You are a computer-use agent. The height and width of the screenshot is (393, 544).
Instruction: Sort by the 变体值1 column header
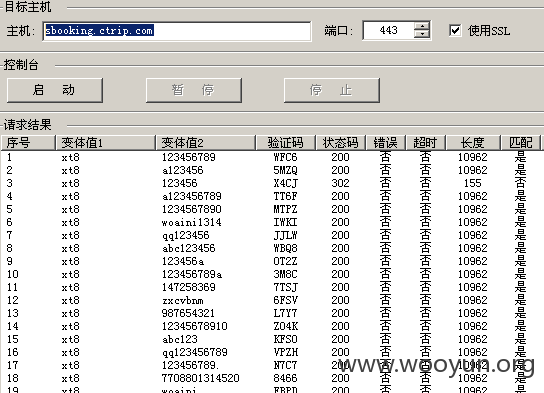point(105,143)
